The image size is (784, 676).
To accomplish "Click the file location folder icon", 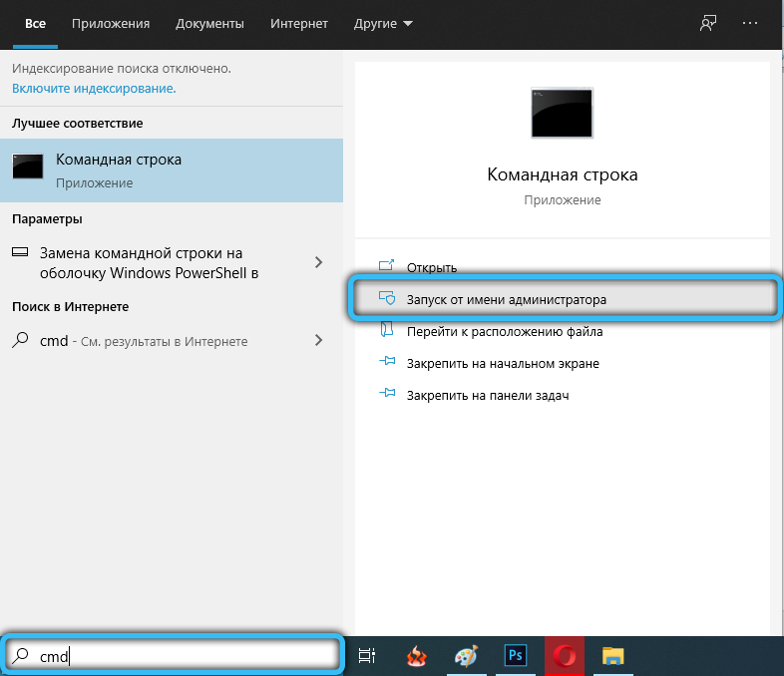I will [386, 330].
